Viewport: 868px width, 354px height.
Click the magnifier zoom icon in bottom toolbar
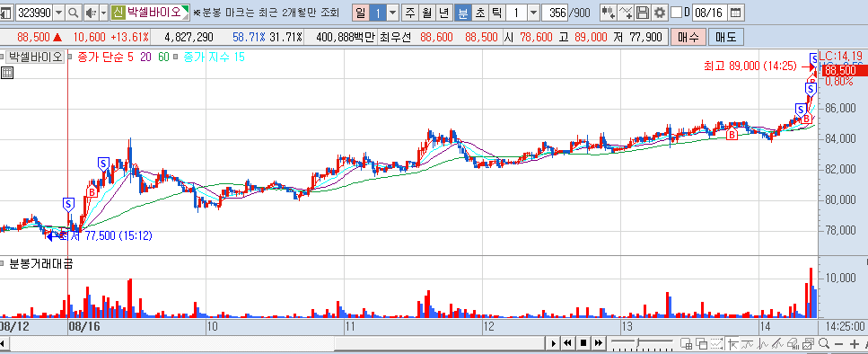[824, 343]
